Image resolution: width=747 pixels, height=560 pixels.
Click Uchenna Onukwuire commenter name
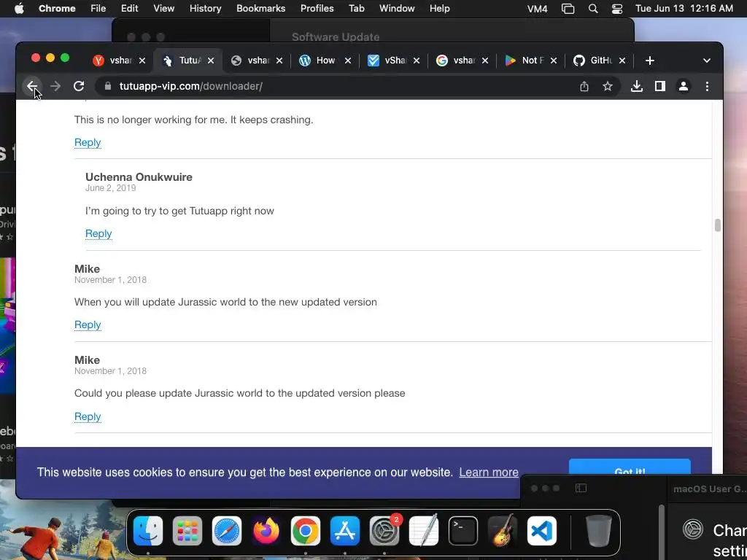click(139, 176)
